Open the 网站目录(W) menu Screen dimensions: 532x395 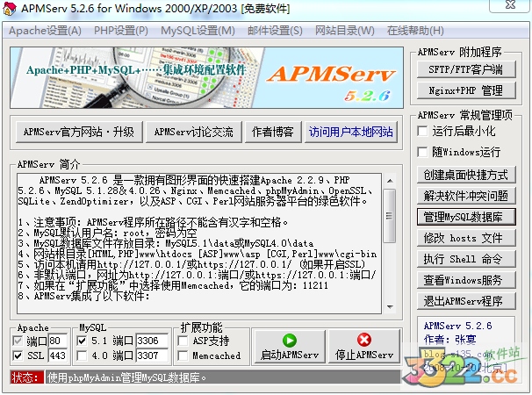(345, 31)
